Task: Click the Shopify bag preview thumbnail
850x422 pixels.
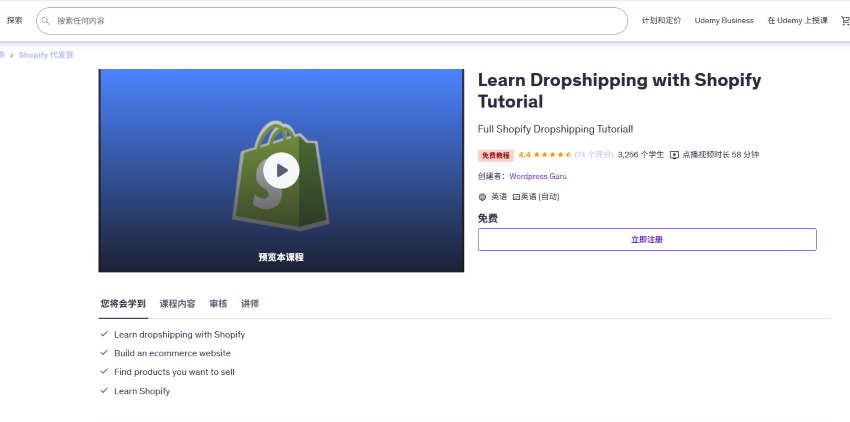Action: pyautogui.click(x=281, y=170)
